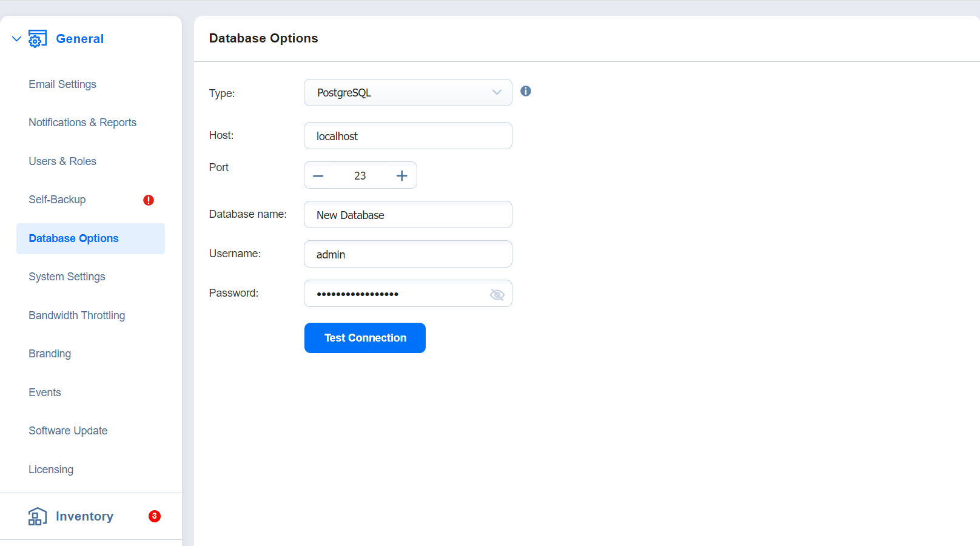The width and height of the screenshot is (980, 546).
Task: Open Bandwidth Throttling settings
Action: pos(76,315)
